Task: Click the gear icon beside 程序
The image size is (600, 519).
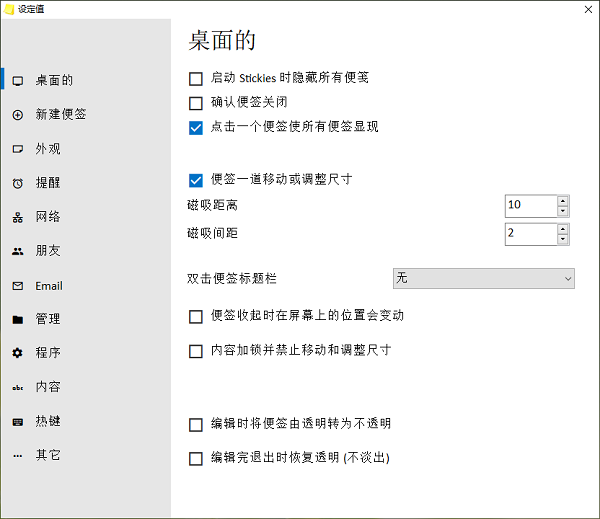Action: [17, 353]
